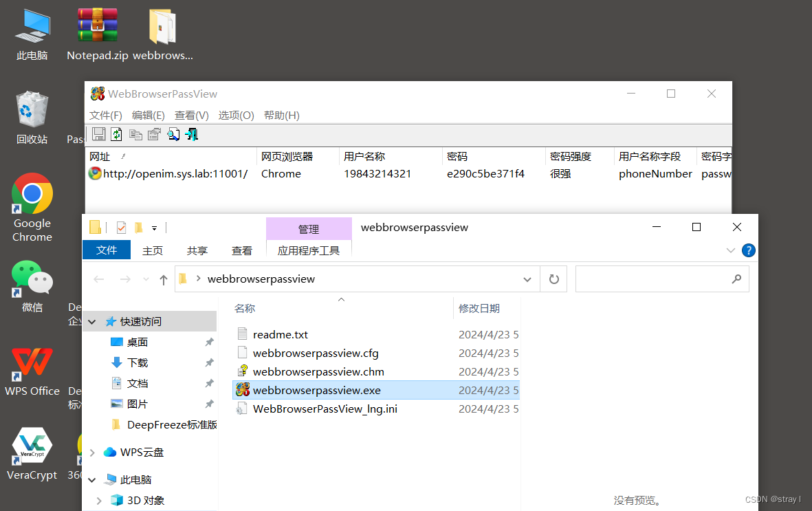Switch to the 查看 ribbon tab in Explorer
The width and height of the screenshot is (812, 511).
coord(242,250)
